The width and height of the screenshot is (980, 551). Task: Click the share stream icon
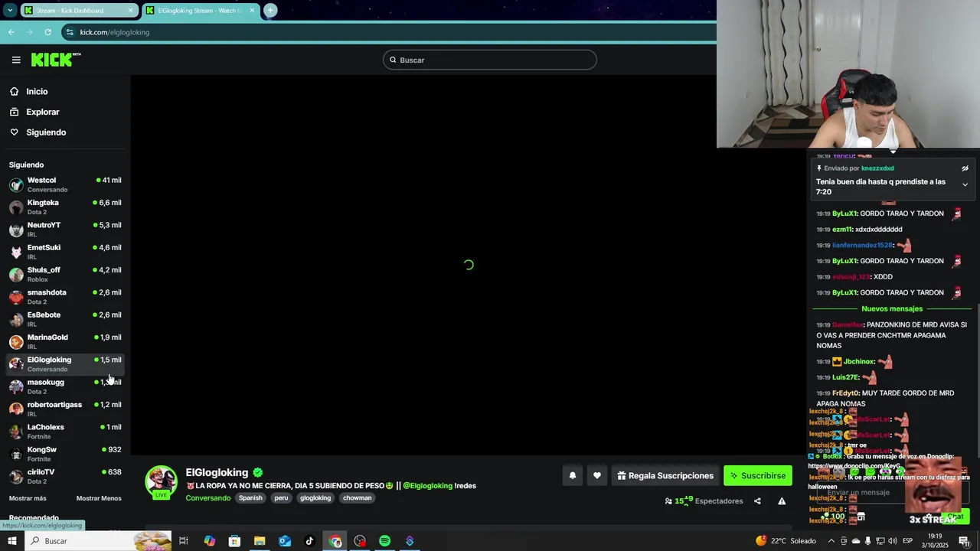tap(757, 501)
